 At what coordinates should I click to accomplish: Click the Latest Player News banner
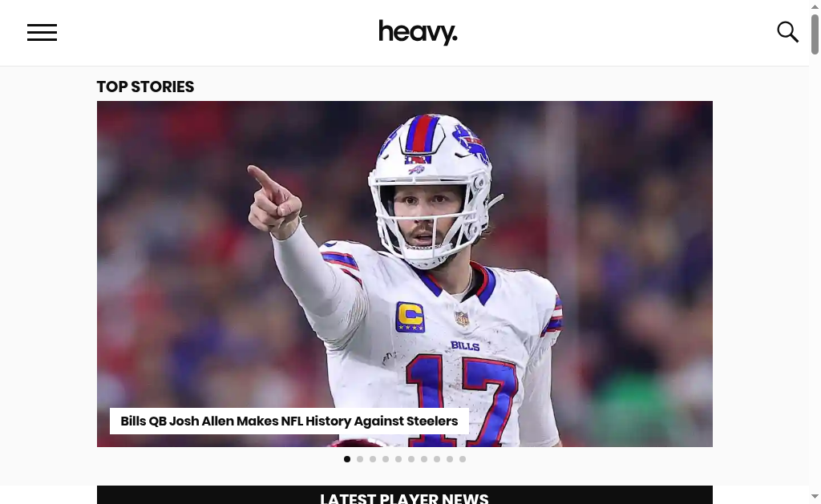click(405, 495)
